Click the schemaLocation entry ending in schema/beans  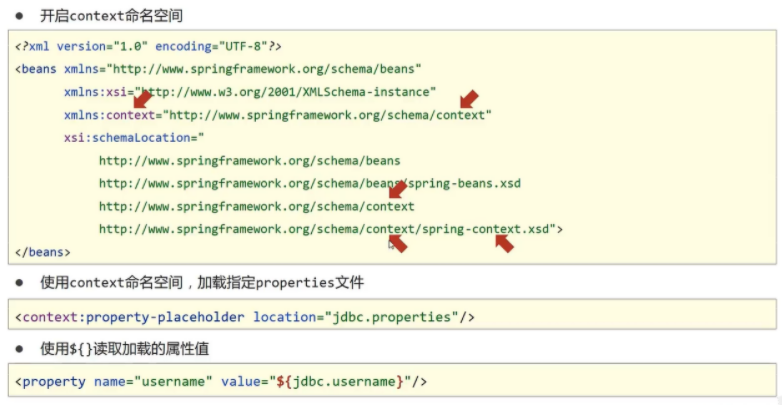pyautogui.click(x=249, y=161)
